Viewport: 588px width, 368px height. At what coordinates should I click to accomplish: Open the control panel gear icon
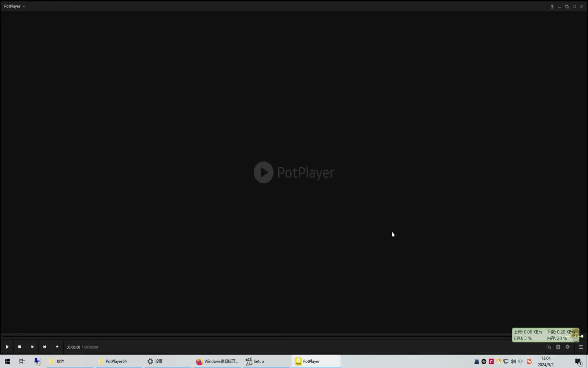pos(568,347)
